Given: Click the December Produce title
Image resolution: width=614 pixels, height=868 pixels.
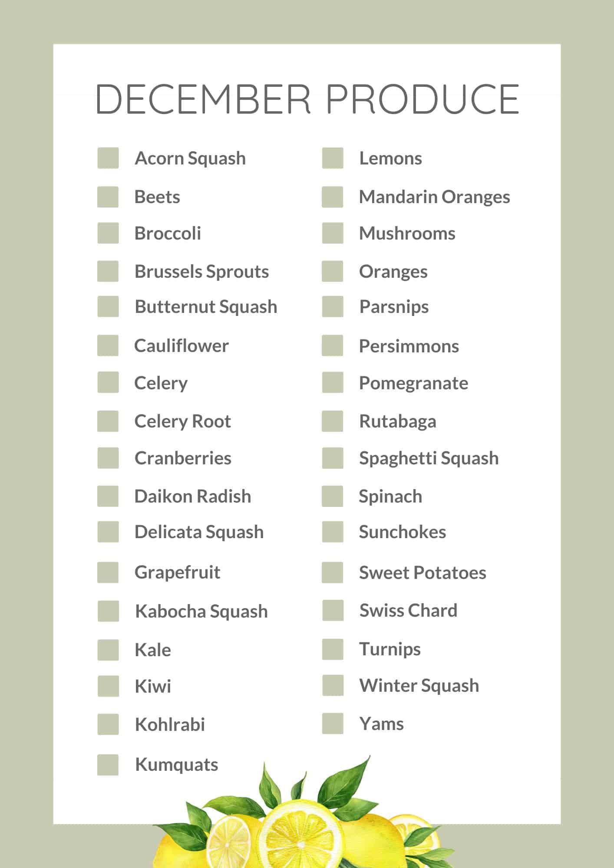Looking at the screenshot, I should coord(307,99).
